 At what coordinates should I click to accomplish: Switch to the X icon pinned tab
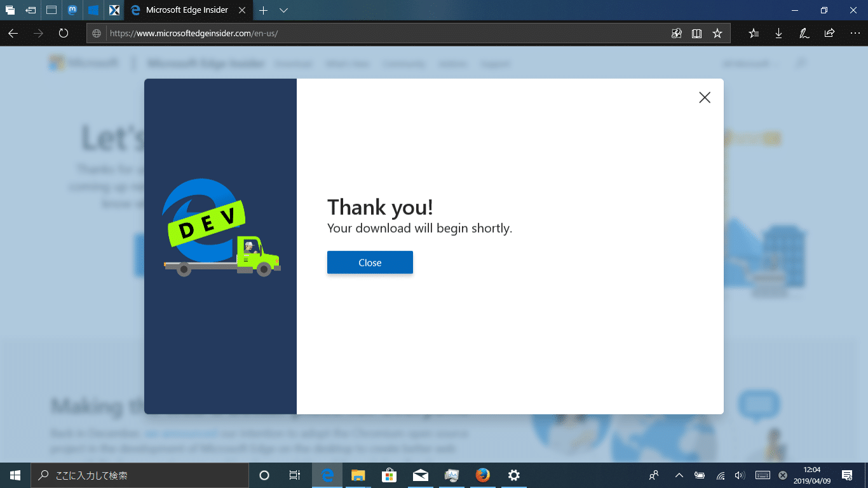114,10
